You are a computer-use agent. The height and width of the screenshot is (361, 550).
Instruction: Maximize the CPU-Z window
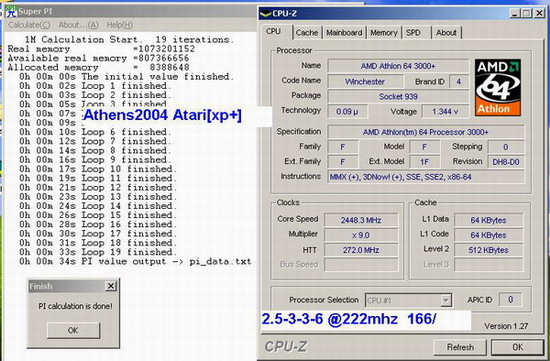click(x=526, y=13)
